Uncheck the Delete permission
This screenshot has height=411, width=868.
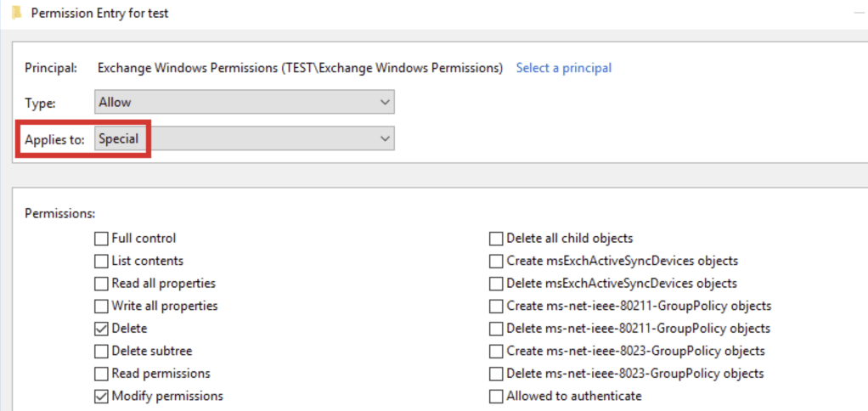click(102, 329)
